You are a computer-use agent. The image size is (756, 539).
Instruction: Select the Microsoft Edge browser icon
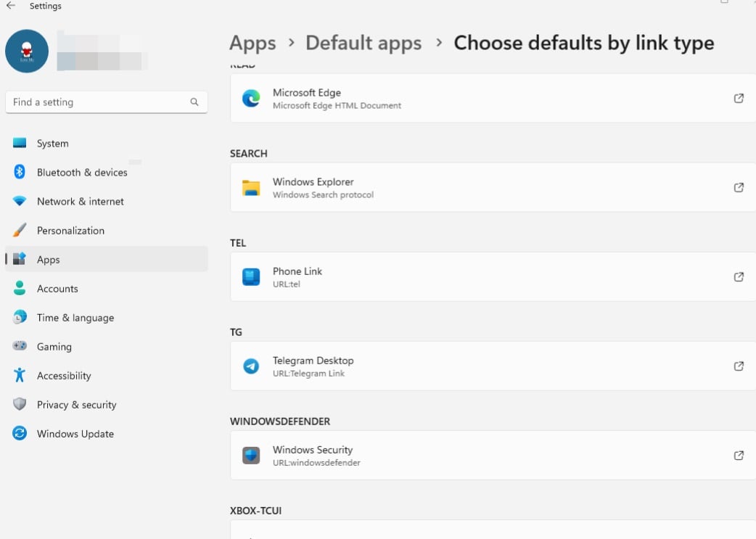pos(250,99)
